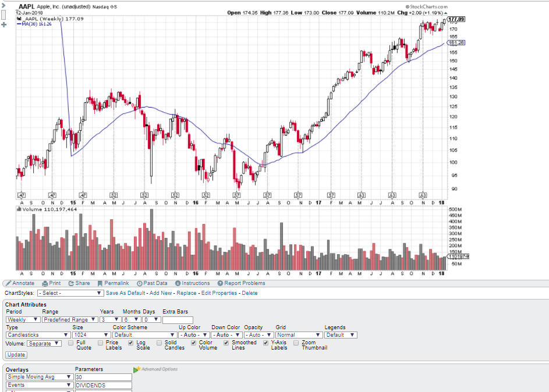The width and height of the screenshot is (549, 392).
Task: Open the Days dropdown showing 0
Action: click(151, 320)
